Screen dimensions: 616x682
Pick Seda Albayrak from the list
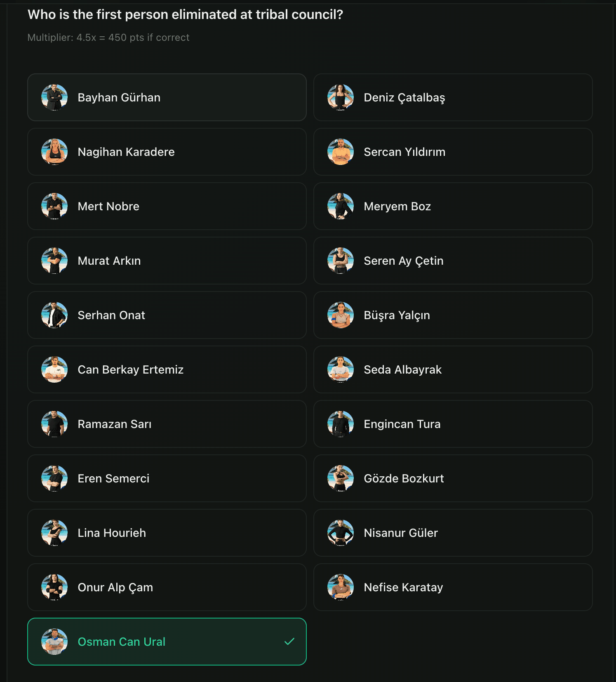453,369
